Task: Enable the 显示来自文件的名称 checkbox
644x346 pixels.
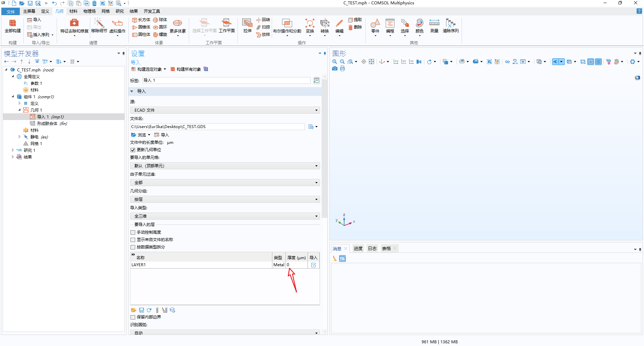Action: (x=133, y=240)
